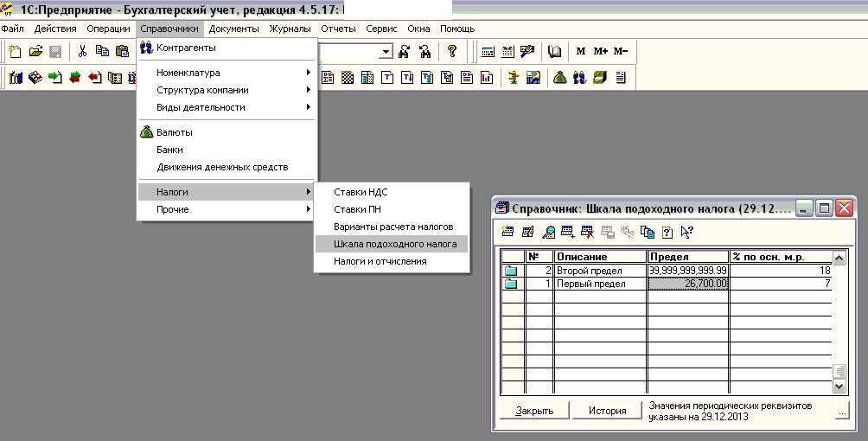Click the Предел column header

pos(688,257)
